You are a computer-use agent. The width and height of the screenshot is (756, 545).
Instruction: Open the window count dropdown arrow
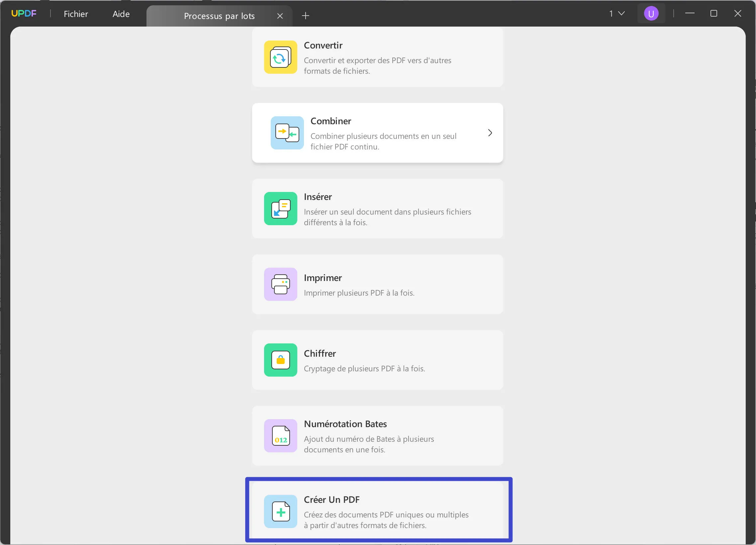[621, 13]
